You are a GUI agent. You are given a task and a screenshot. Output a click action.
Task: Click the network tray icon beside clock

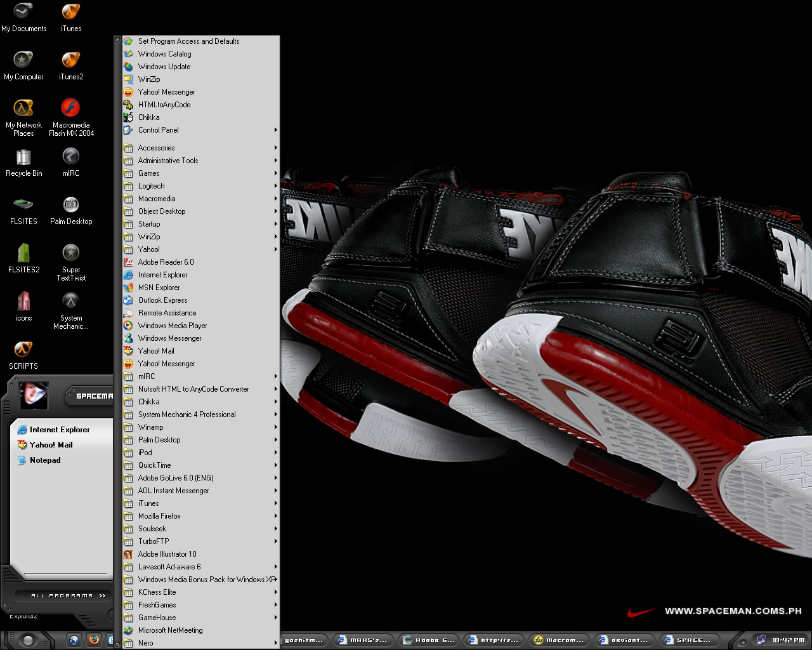[761, 640]
